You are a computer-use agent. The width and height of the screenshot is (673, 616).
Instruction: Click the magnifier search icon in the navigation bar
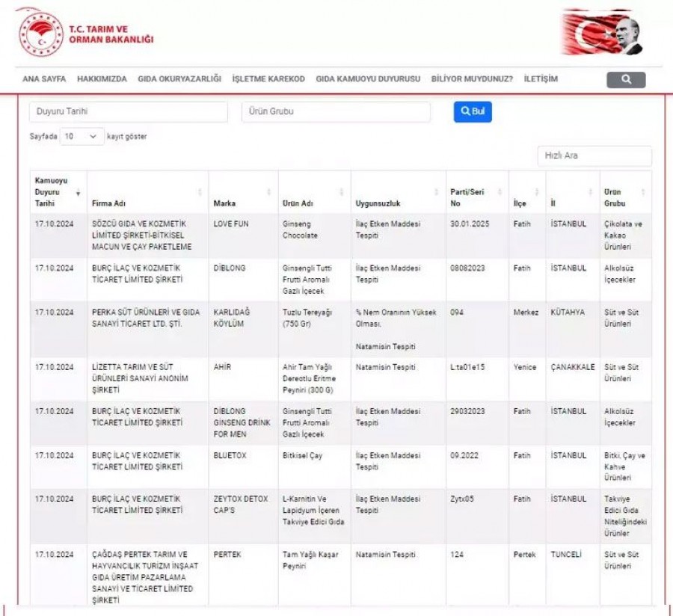coord(626,79)
